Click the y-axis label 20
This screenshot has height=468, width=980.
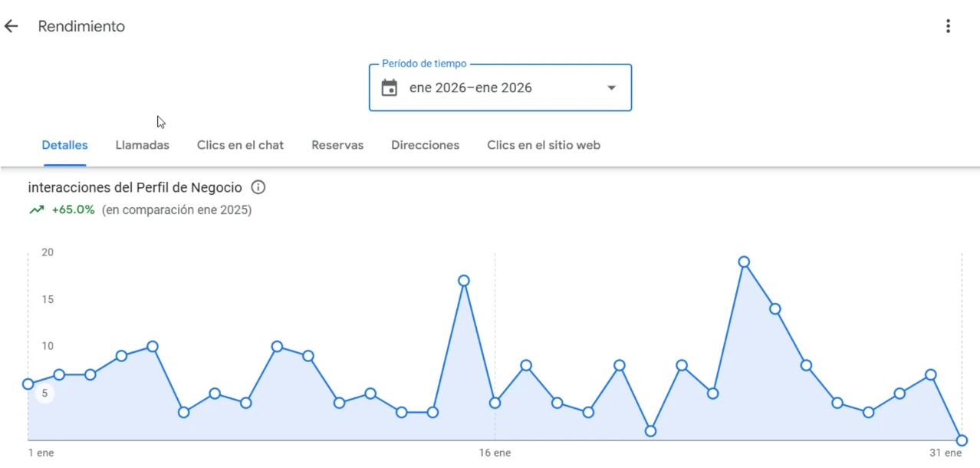pos(48,252)
